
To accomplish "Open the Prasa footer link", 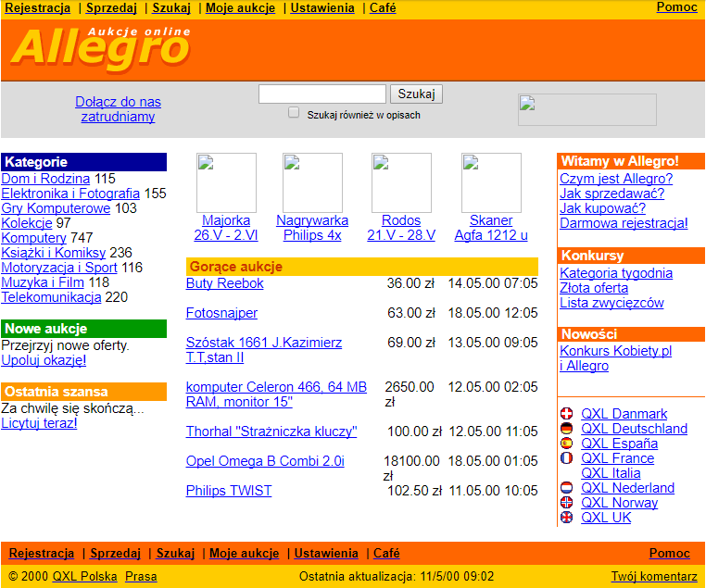I will 141,576.
